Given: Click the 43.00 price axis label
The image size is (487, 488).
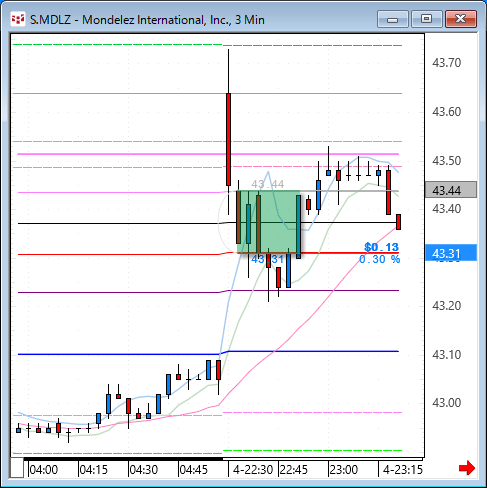Looking at the screenshot, I should [446, 403].
